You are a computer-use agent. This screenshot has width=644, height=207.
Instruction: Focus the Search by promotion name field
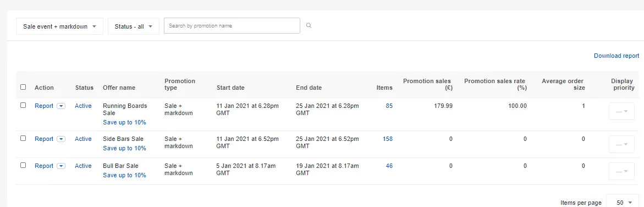pos(232,25)
